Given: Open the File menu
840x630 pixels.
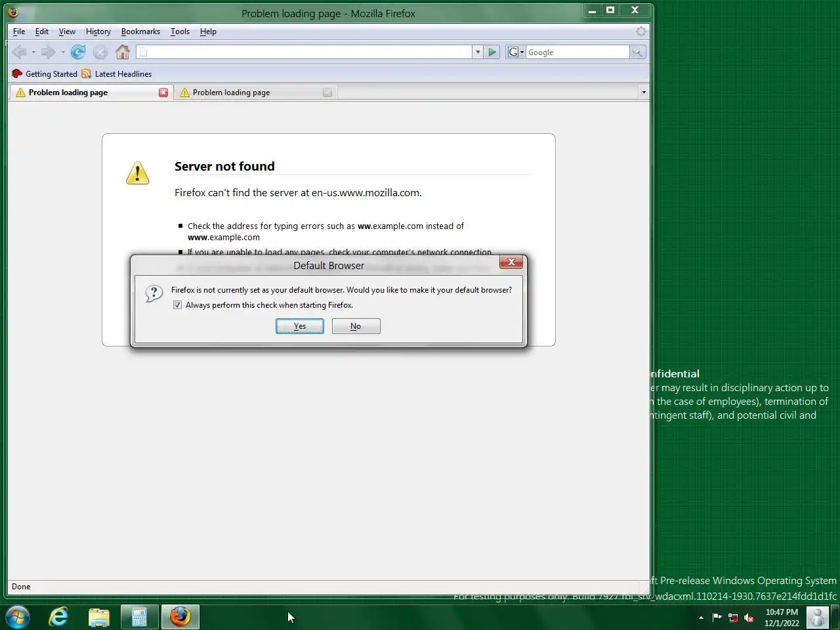Looking at the screenshot, I should pyautogui.click(x=19, y=31).
